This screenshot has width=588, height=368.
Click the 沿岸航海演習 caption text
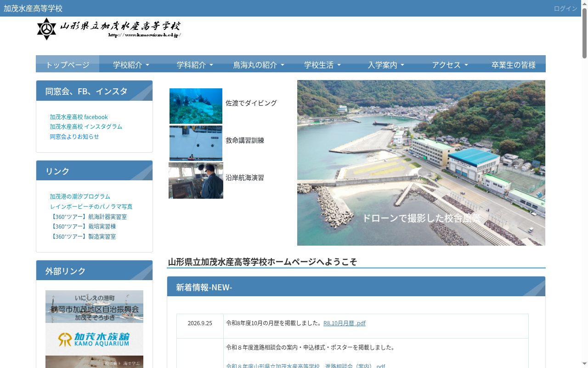click(245, 178)
